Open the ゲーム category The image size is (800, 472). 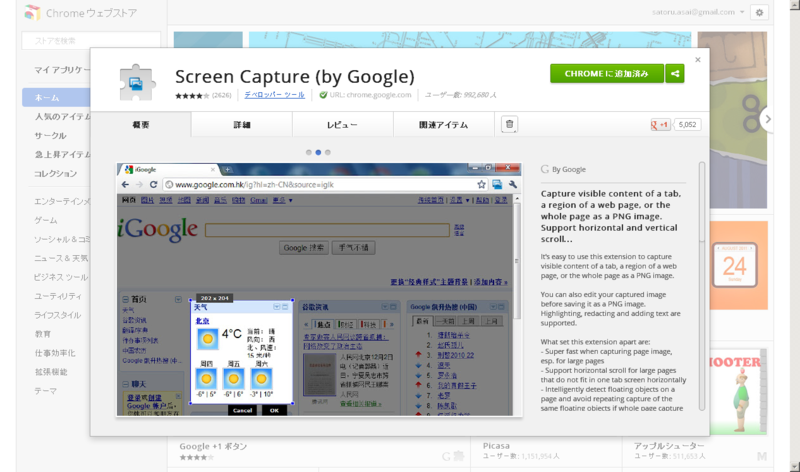[x=45, y=220]
